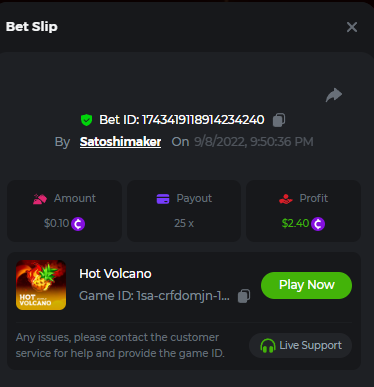Click the green verified shield icon

(x=87, y=120)
